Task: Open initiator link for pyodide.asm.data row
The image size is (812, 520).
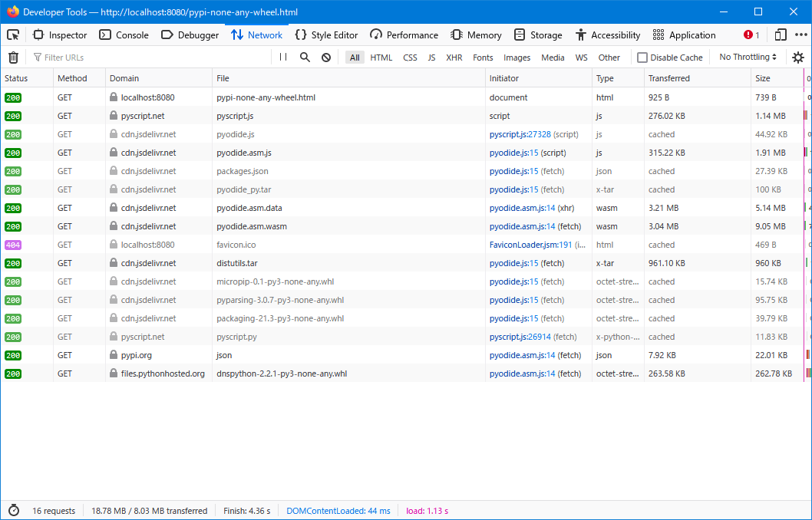Action: point(522,208)
